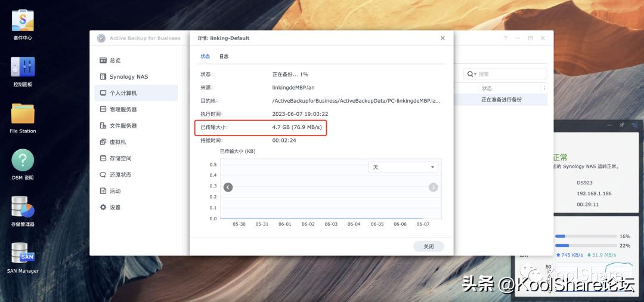644x302 pixels.
Task: Click the DS923 model name in widget
Action: (584, 183)
